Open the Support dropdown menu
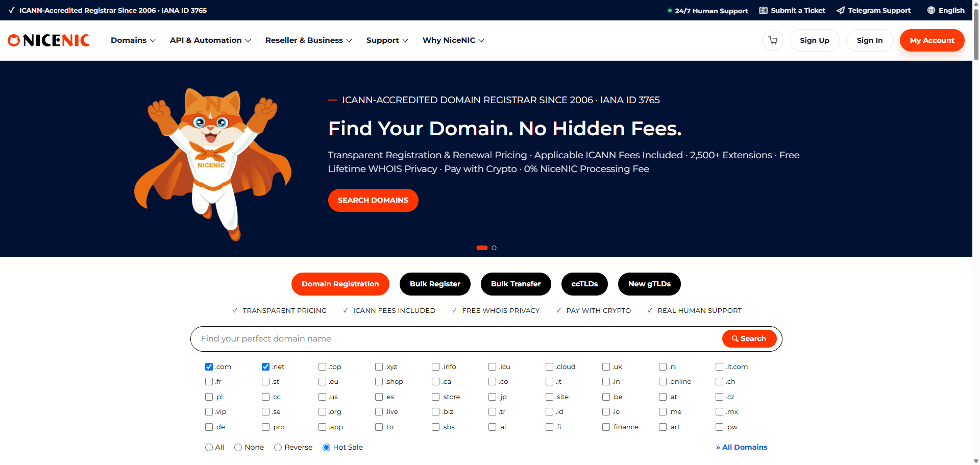Image resolution: width=980 pixels, height=465 pixels. pos(387,40)
